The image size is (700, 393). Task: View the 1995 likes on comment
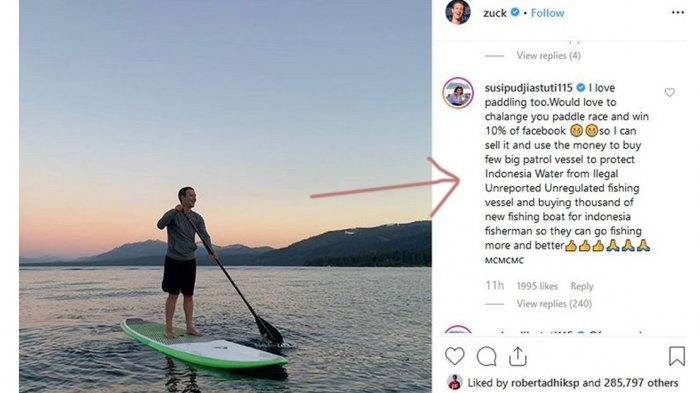537,286
